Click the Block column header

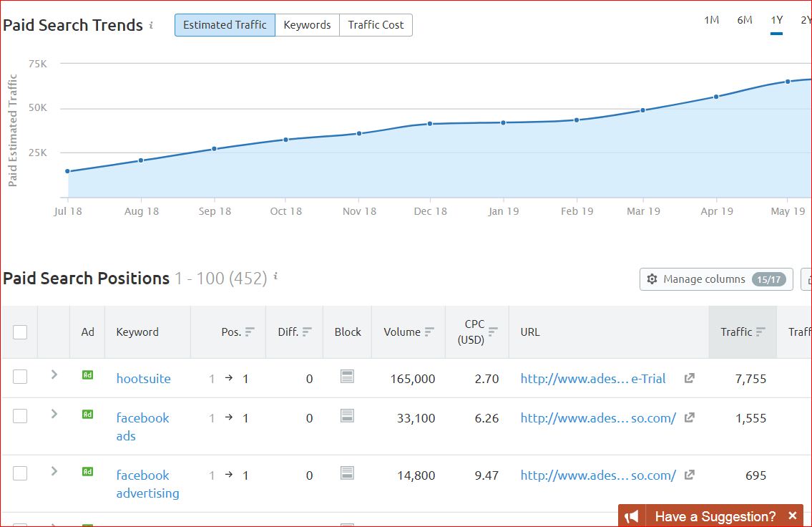(x=348, y=332)
